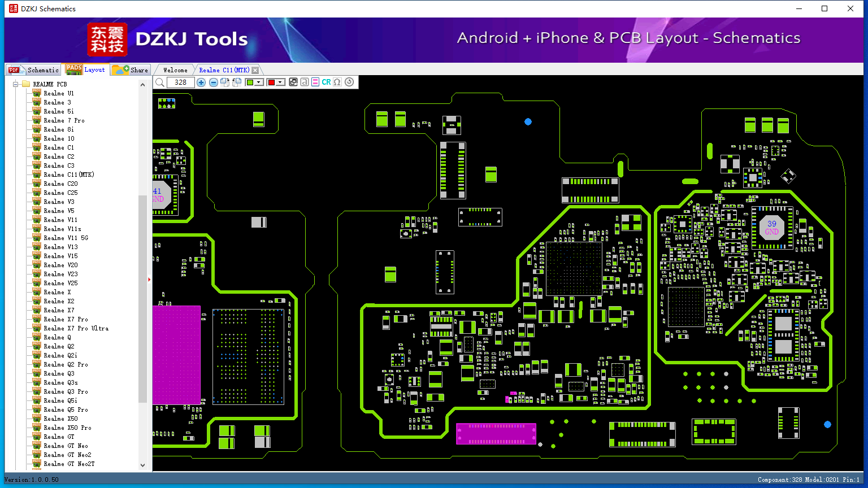Open the Welcome document tab

click(175, 70)
